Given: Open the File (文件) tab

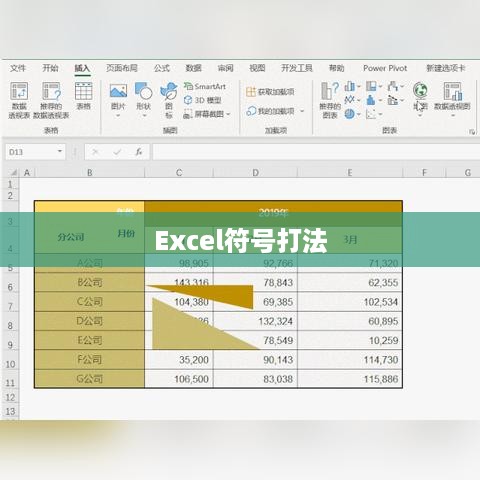Looking at the screenshot, I should (18, 68).
